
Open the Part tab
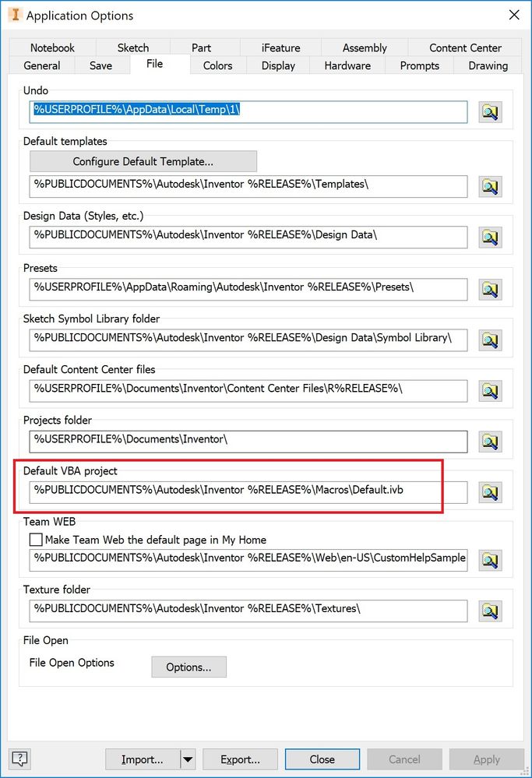click(x=201, y=48)
